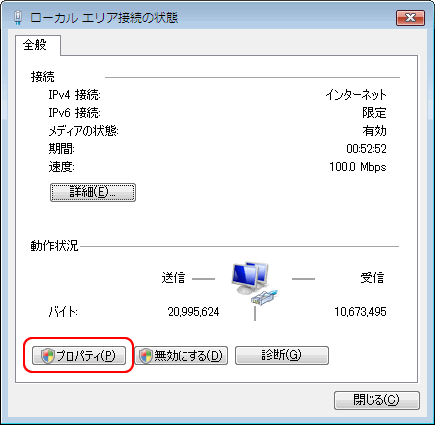
Task: Open プロパティ(P) properties button
Action: (79, 356)
